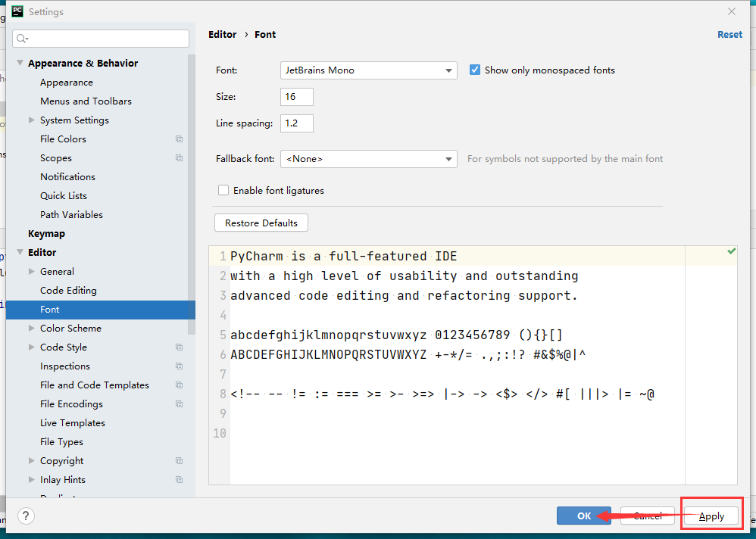756x539 pixels.
Task: Open Path Variables settings
Action: 71,215
